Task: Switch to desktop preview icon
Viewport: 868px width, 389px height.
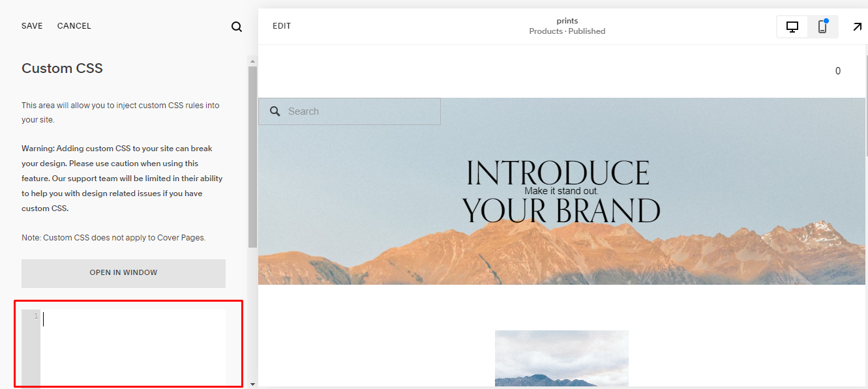Action: click(792, 27)
